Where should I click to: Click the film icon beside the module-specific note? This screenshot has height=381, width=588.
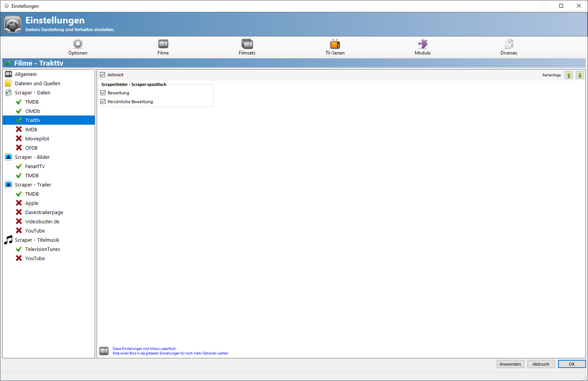tap(104, 351)
